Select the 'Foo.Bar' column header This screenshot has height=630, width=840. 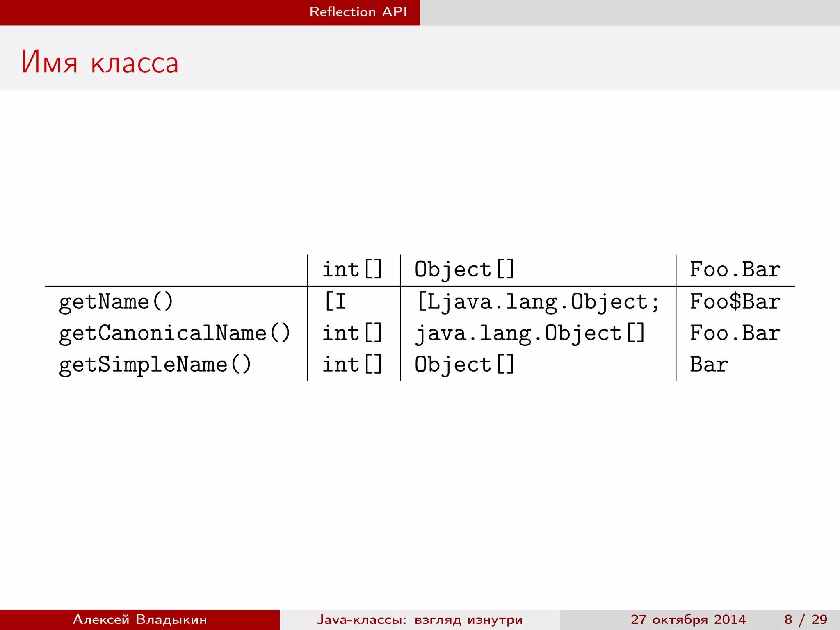(x=735, y=269)
